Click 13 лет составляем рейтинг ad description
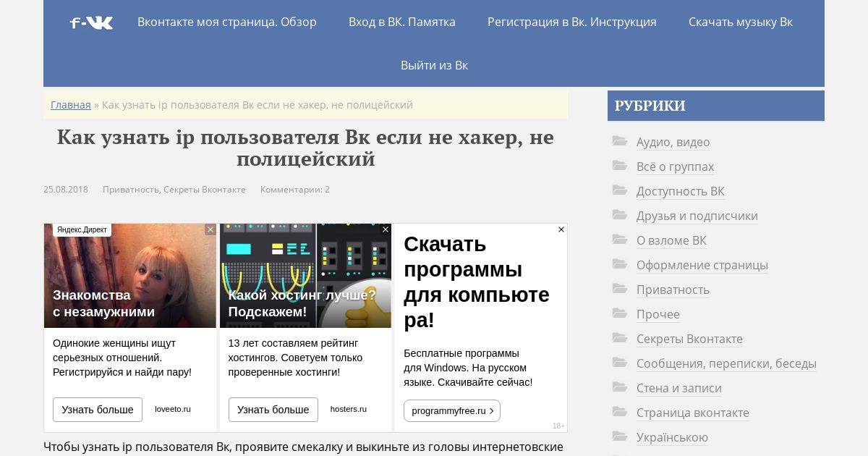Screen dimensions: 868x456 point(295,358)
